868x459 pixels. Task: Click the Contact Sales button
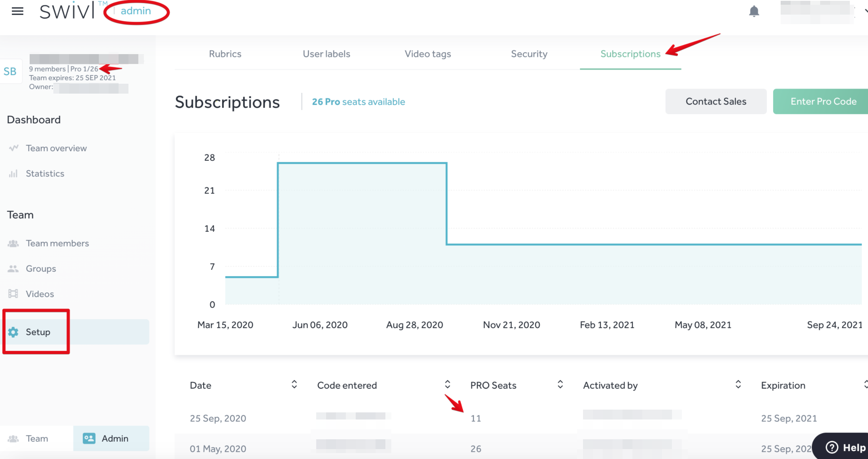tap(716, 102)
